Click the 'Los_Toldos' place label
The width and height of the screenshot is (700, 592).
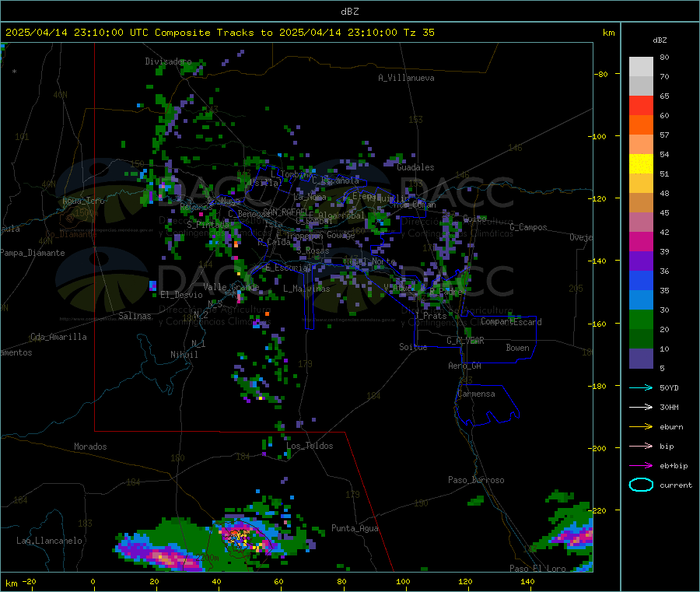(x=310, y=446)
